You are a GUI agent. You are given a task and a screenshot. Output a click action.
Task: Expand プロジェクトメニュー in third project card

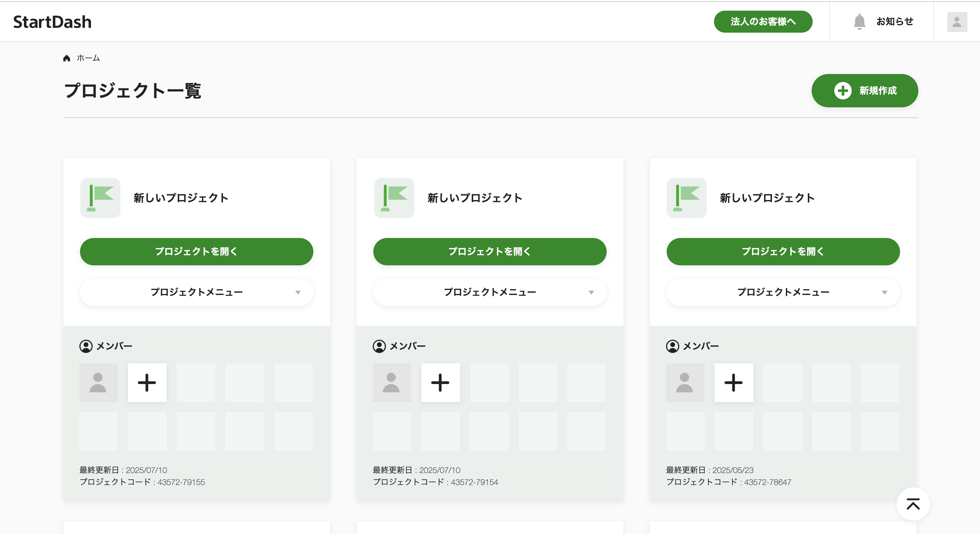pyautogui.click(x=783, y=292)
